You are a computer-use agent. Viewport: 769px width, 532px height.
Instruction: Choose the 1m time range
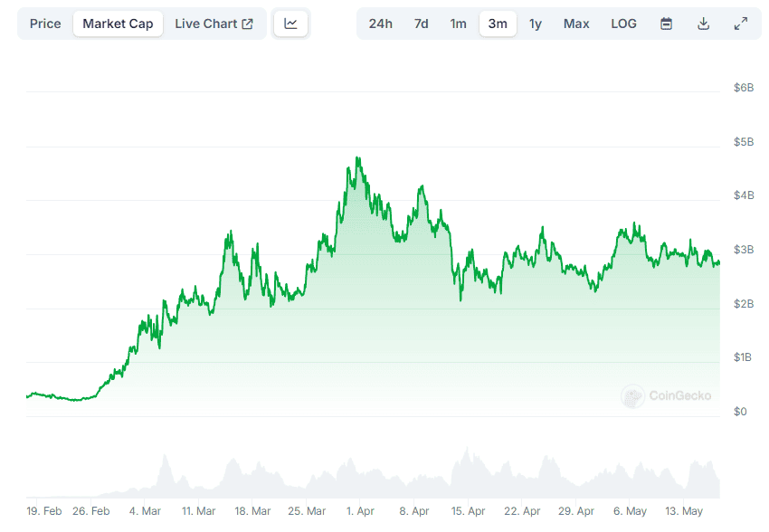click(x=459, y=24)
